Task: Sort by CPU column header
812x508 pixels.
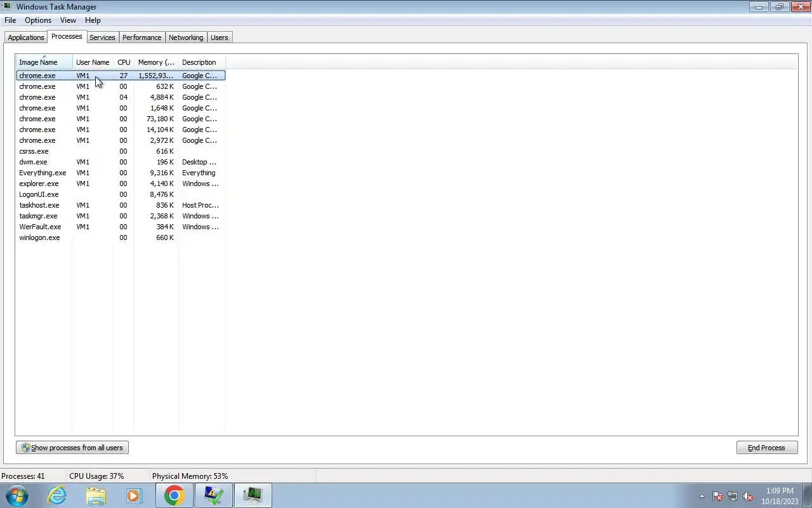Action: [x=124, y=62]
